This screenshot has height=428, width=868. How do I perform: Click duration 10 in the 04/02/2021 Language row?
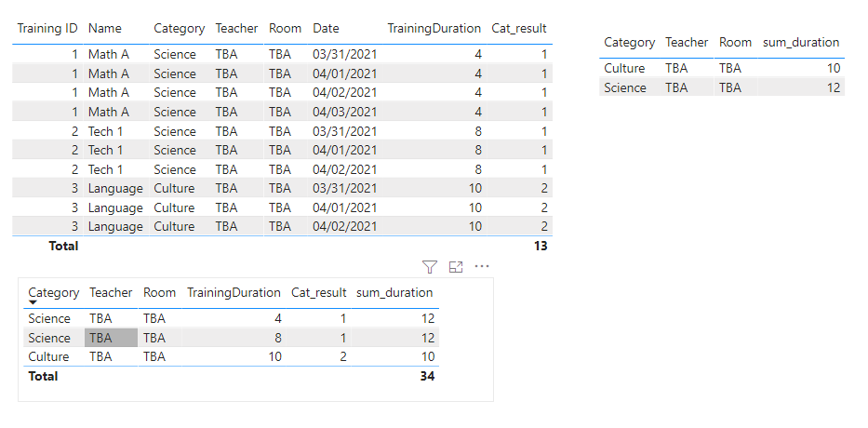tap(475, 226)
